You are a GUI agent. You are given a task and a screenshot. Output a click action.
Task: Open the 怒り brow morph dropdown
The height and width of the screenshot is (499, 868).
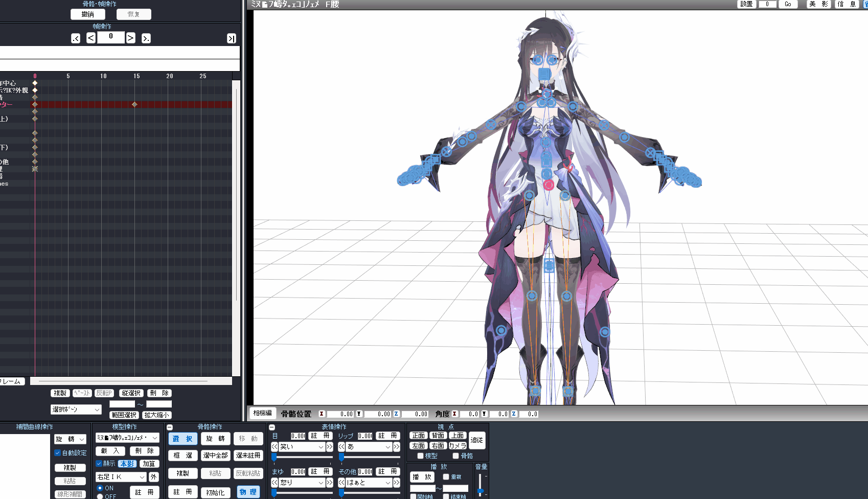302,483
